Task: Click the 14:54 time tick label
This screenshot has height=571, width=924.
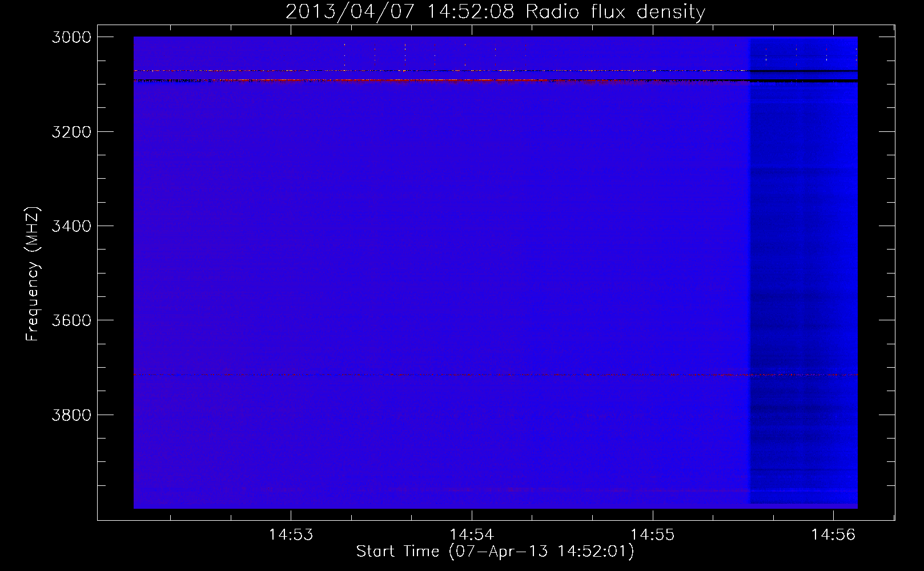Action: pos(472,534)
